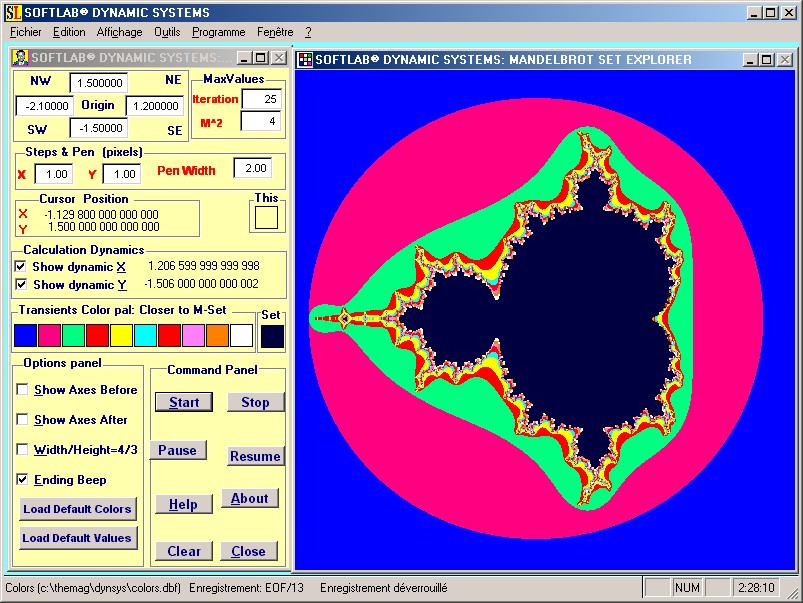Select the green swatch in the transients palette
803x603 pixels.
pyautogui.click(x=73, y=336)
